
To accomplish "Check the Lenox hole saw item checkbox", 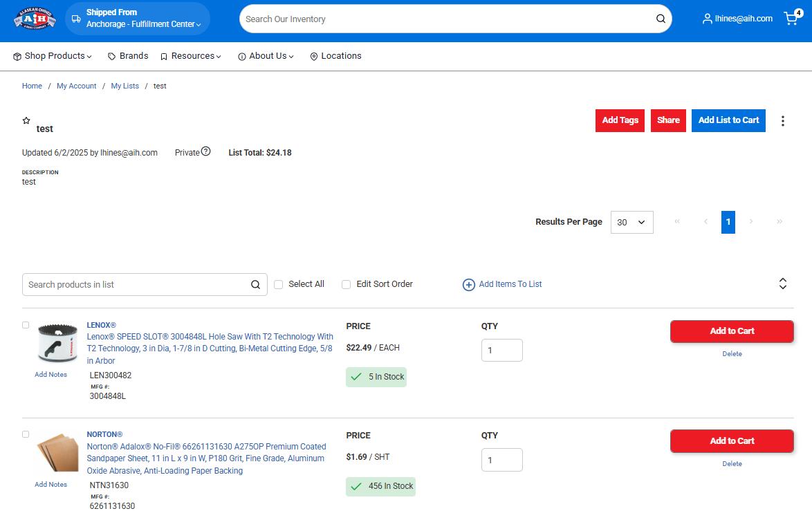I will click(26, 325).
